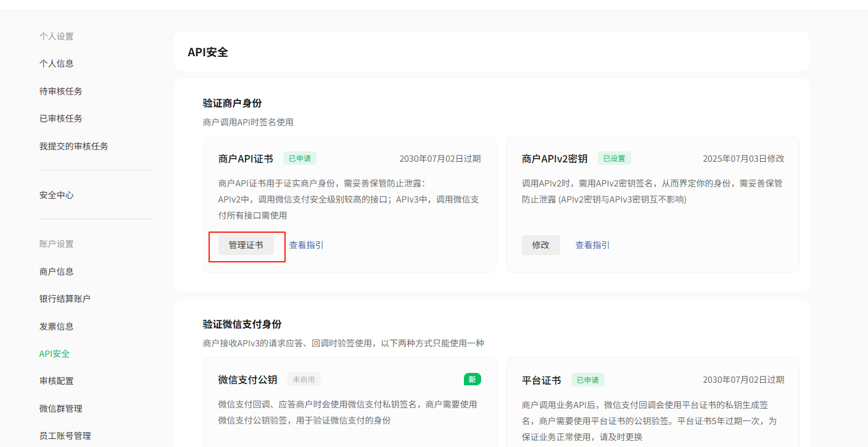The width and height of the screenshot is (868, 447).
Task: Go to 发票信息 settings
Action: (x=57, y=327)
